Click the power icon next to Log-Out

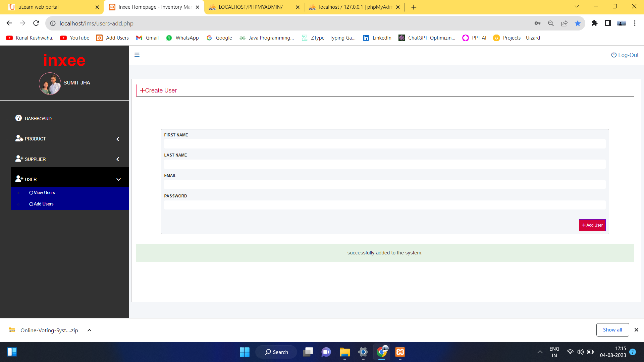[x=613, y=55]
